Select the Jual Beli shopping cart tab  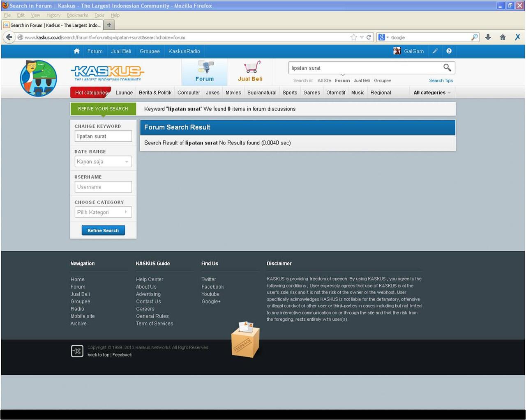tap(250, 72)
